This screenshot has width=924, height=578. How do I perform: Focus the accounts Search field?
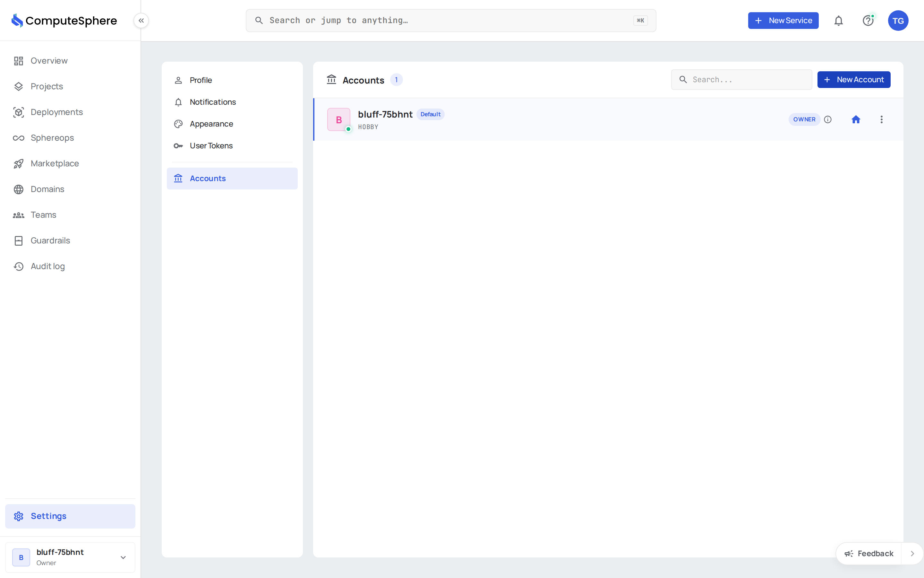(741, 80)
